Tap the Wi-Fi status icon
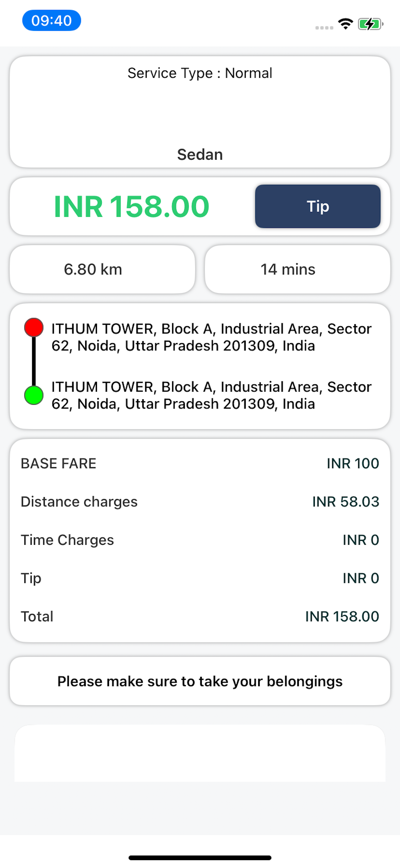This screenshot has height=868, width=400. (x=345, y=24)
